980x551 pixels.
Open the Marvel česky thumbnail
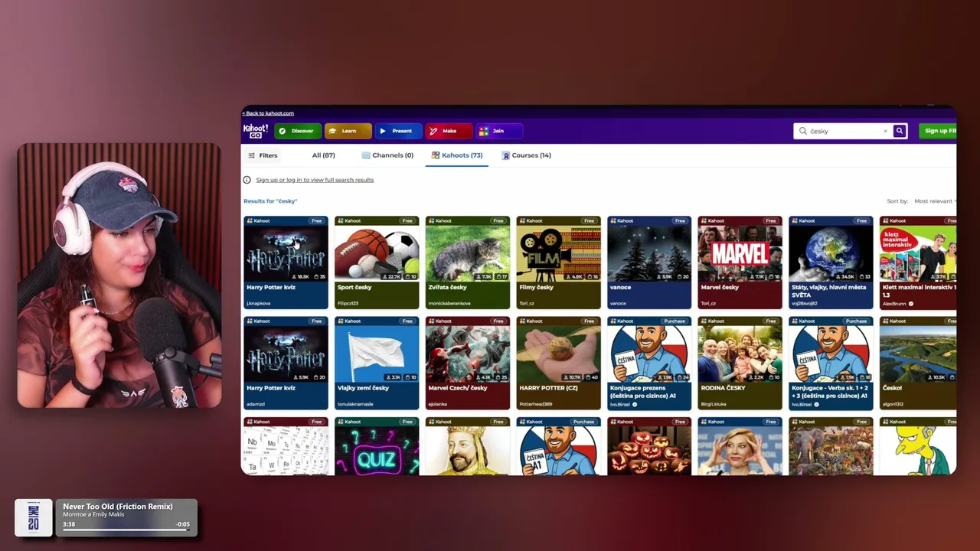point(740,254)
